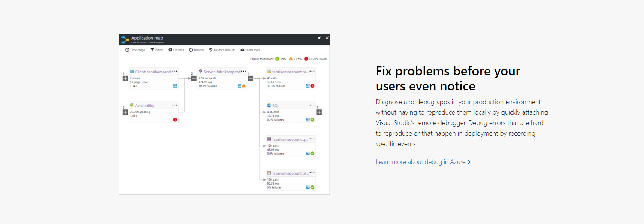The height and width of the screenshot is (224, 644).
Task: Click grid icon in fabrikamaccount.ta... node
Action: point(308,86)
